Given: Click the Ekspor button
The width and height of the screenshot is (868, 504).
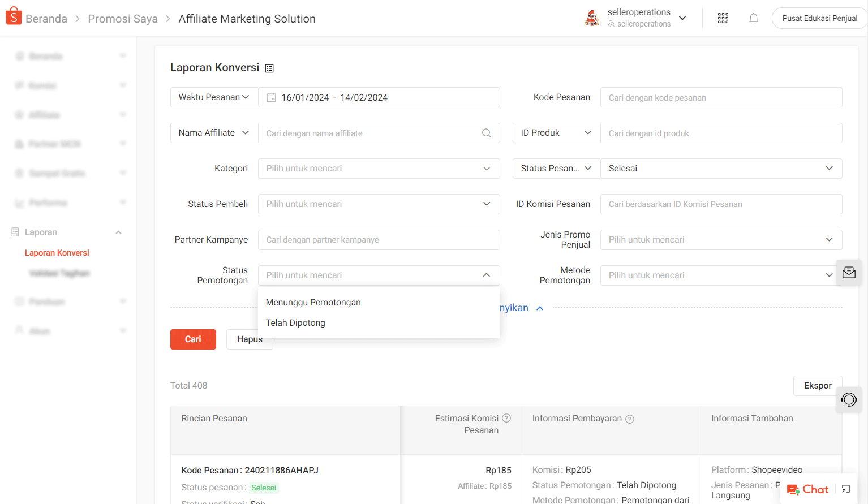Looking at the screenshot, I should pos(817,385).
